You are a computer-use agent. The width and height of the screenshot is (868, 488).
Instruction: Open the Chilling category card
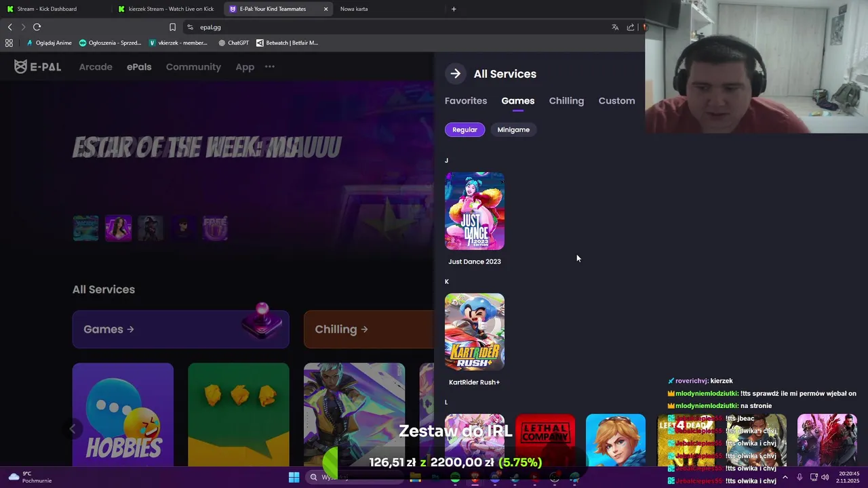click(369, 329)
